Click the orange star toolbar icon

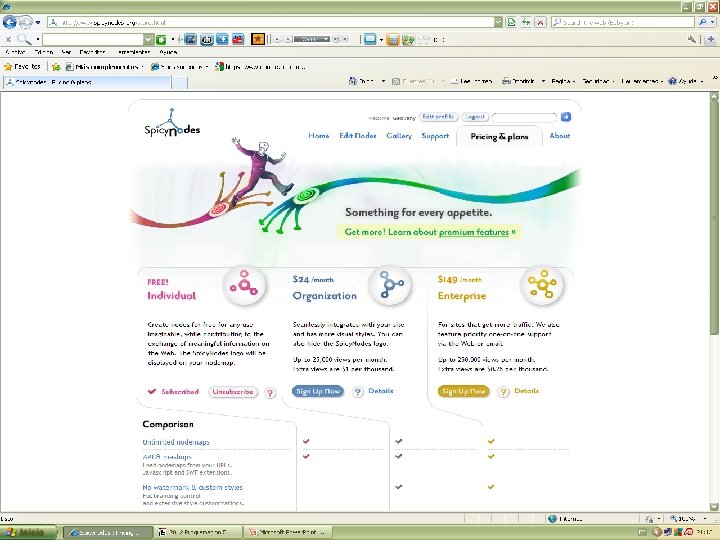point(258,39)
